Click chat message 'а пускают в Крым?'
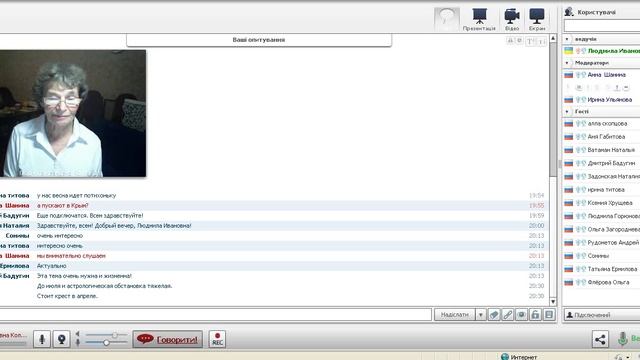 tap(62, 205)
